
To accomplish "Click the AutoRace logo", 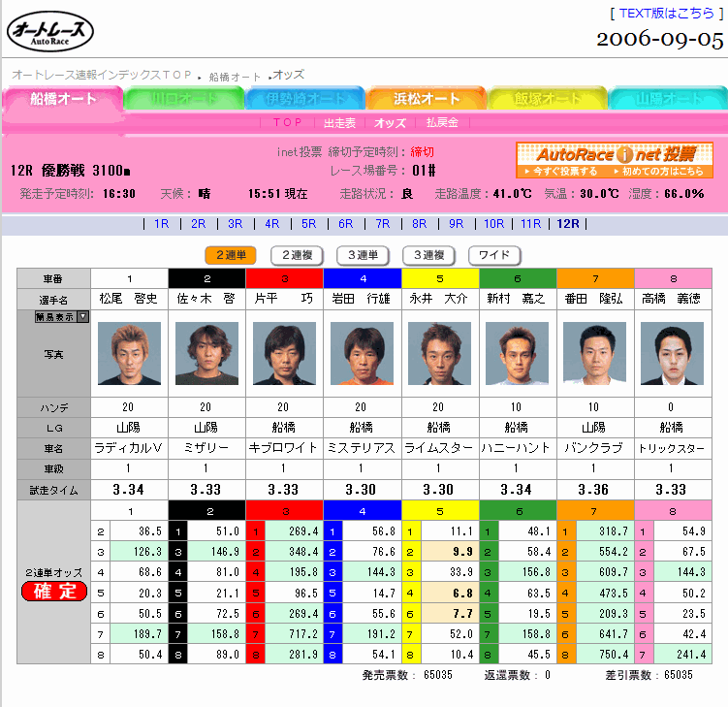I will tap(50, 32).
